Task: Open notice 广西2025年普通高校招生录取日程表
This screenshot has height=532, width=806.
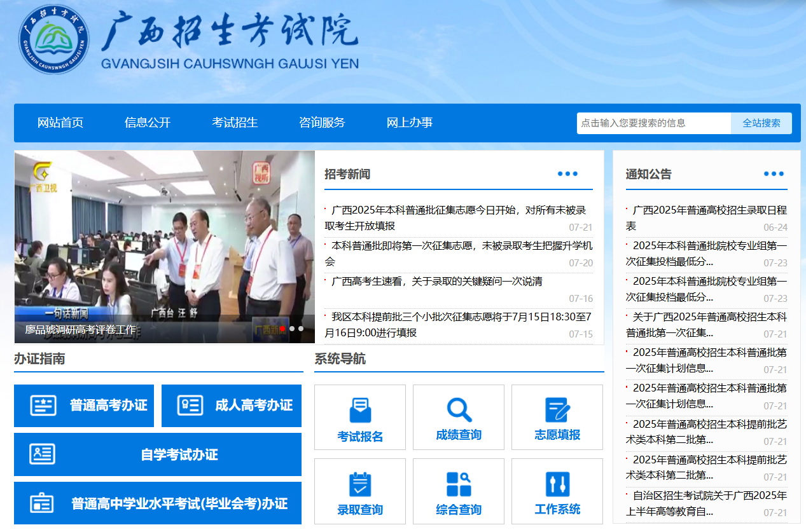Action: click(706, 218)
